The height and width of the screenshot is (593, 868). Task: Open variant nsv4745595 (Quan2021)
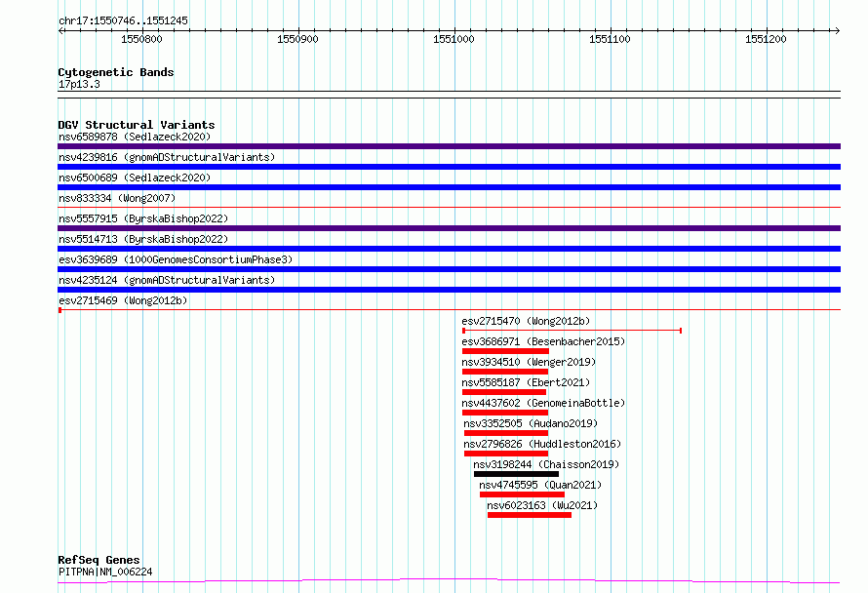(x=540, y=485)
